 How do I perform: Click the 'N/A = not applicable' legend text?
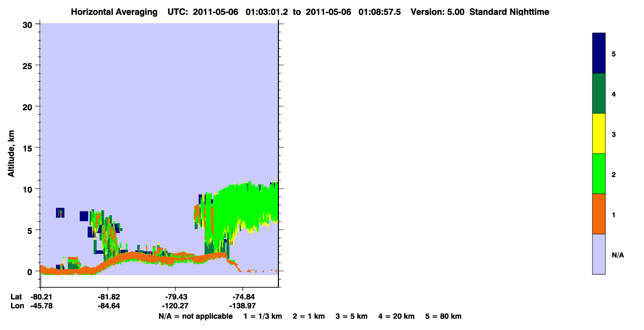point(196,316)
